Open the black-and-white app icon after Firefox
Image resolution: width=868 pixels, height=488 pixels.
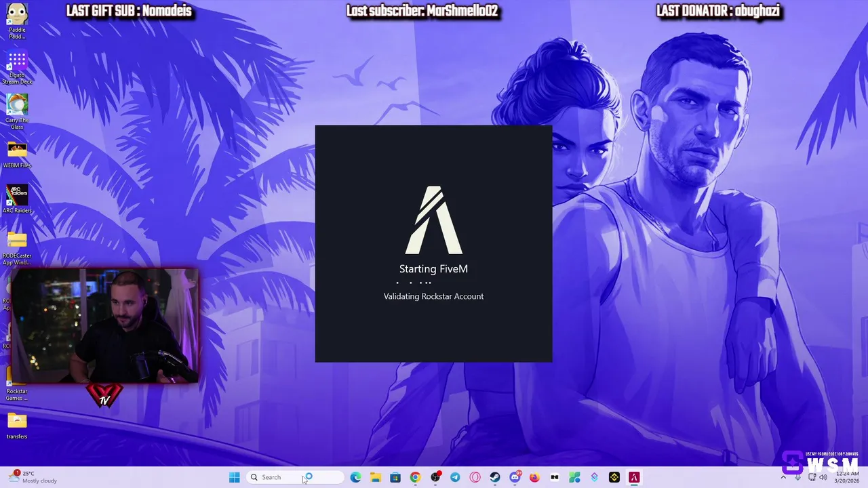(555, 477)
